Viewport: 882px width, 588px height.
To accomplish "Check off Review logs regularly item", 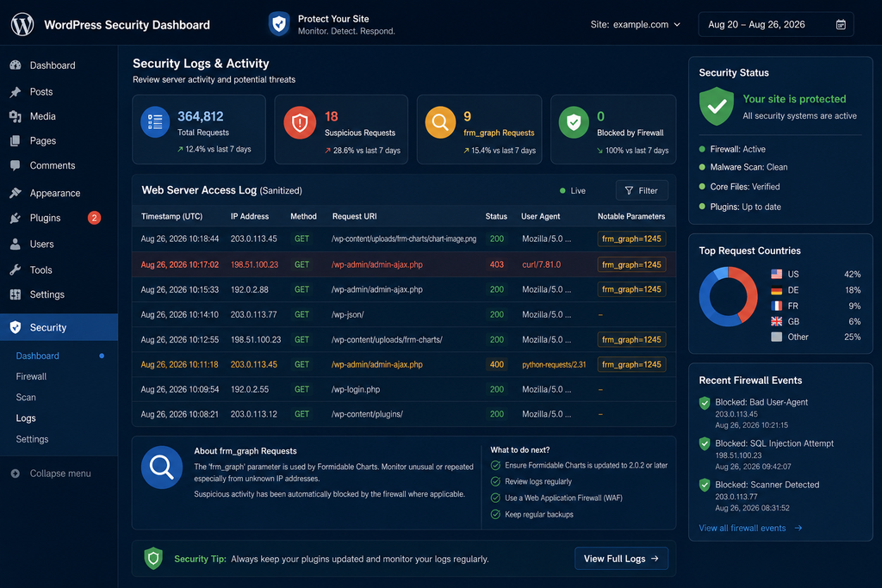I will (x=495, y=482).
